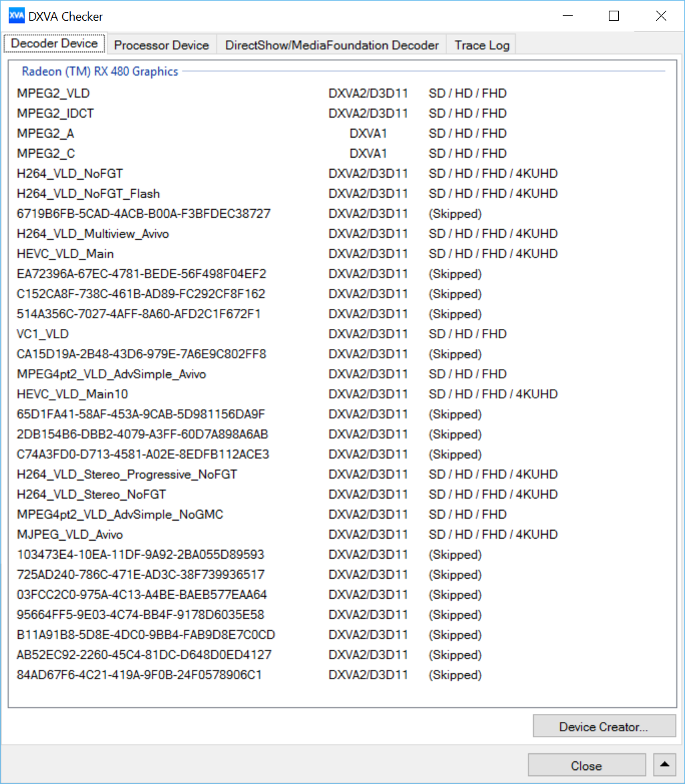Viewport: 685px width, 784px height.
Task: Select the MPEG4pt2_VLD_AdvSimple_NoGMC row
Action: point(120,515)
